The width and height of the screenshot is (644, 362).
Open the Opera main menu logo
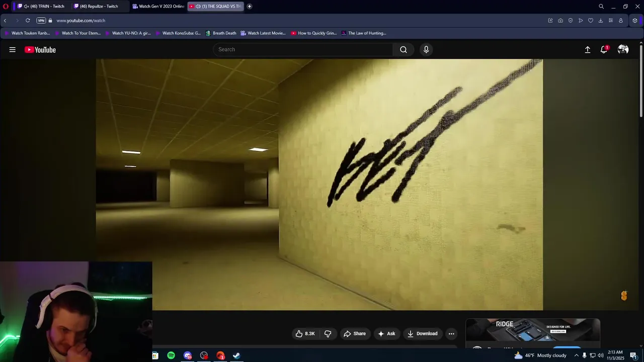[6, 7]
